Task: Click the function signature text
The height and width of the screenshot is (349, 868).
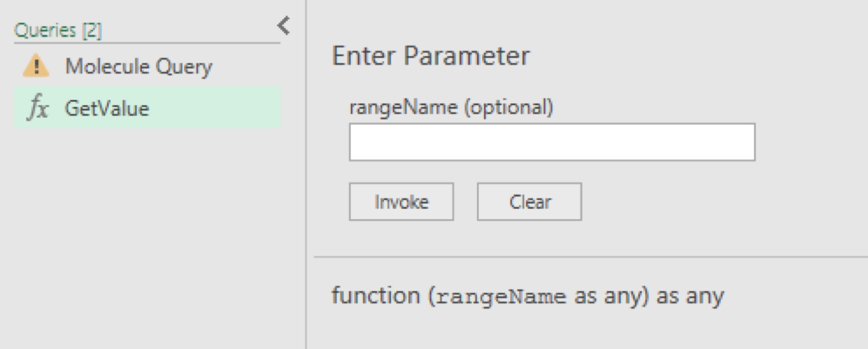Action: (527, 296)
